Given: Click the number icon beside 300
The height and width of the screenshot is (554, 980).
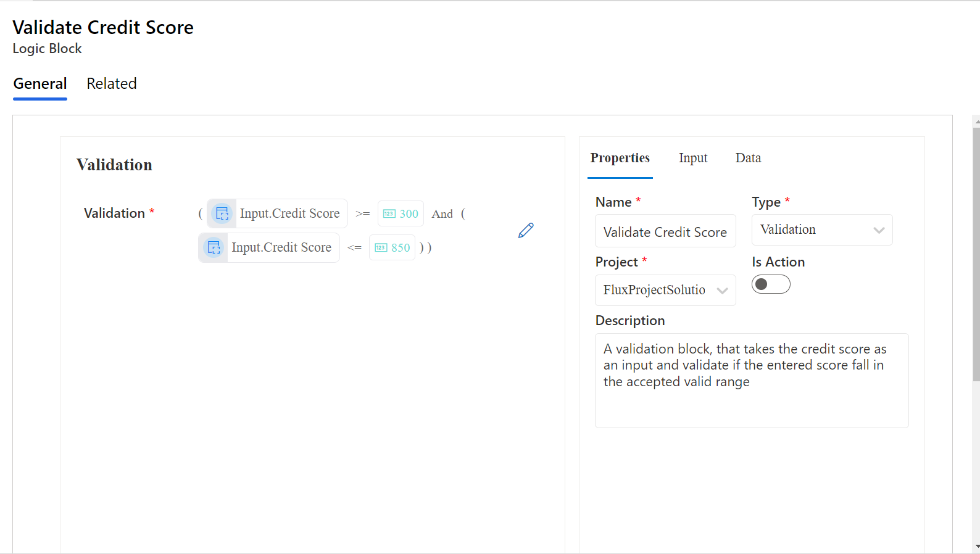Looking at the screenshot, I should (x=389, y=213).
